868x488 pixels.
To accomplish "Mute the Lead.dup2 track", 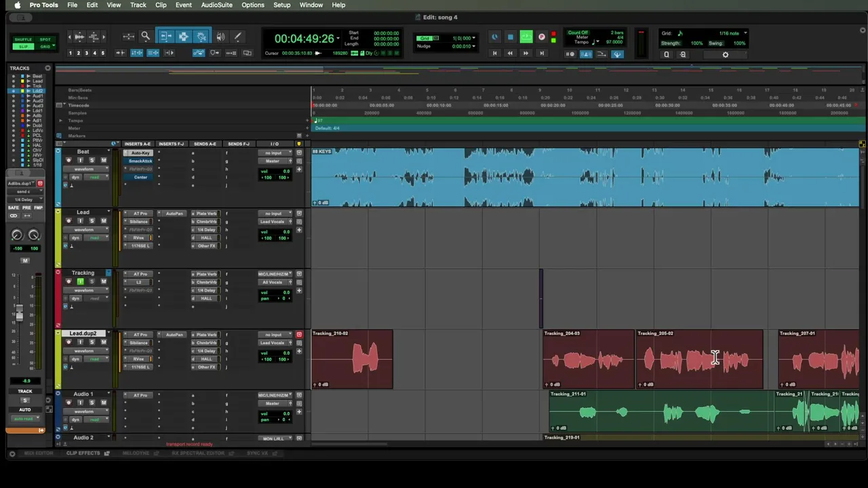I will (x=104, y=342).
